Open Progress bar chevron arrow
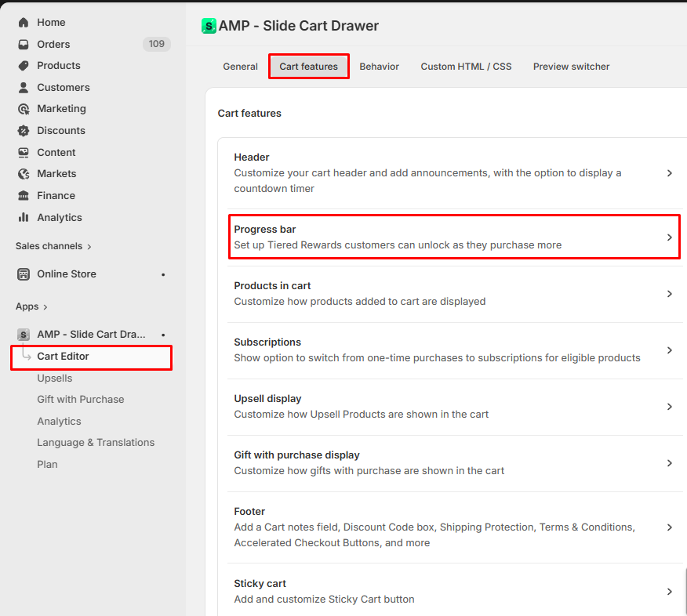 [669, 237]
